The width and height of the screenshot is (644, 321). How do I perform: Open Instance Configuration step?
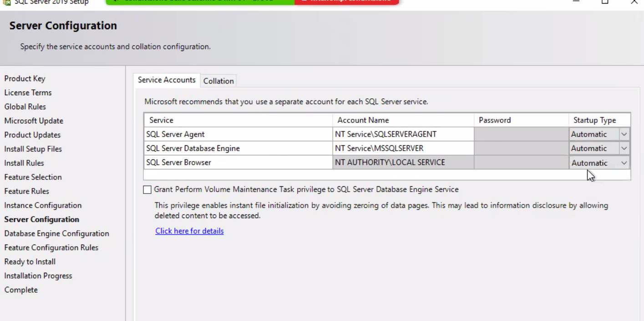click(x=43, y=205)
